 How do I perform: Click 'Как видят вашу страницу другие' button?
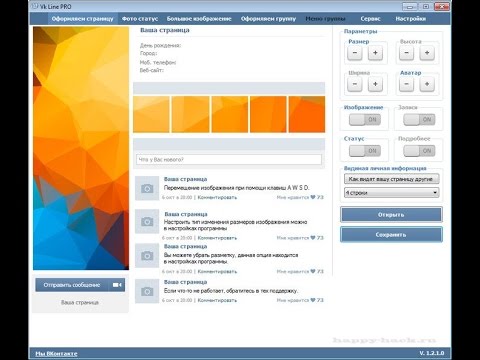click(x=392, y=179)
